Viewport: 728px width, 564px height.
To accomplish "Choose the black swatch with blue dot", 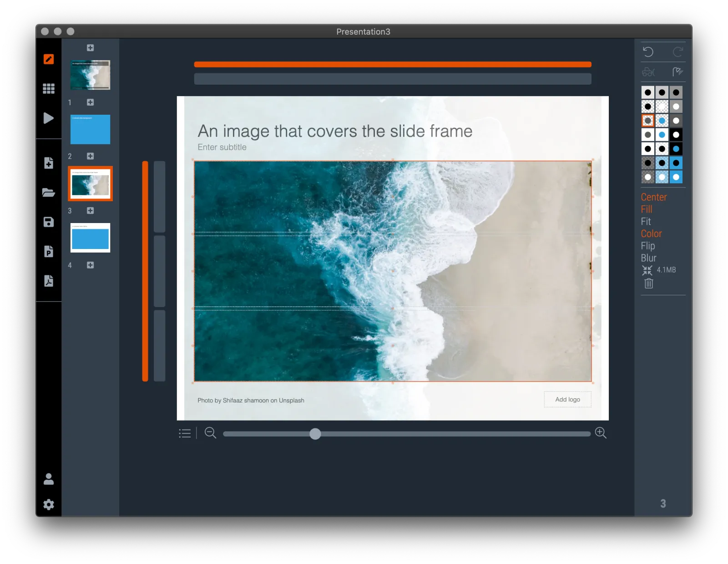I will (x=676, y=149).
